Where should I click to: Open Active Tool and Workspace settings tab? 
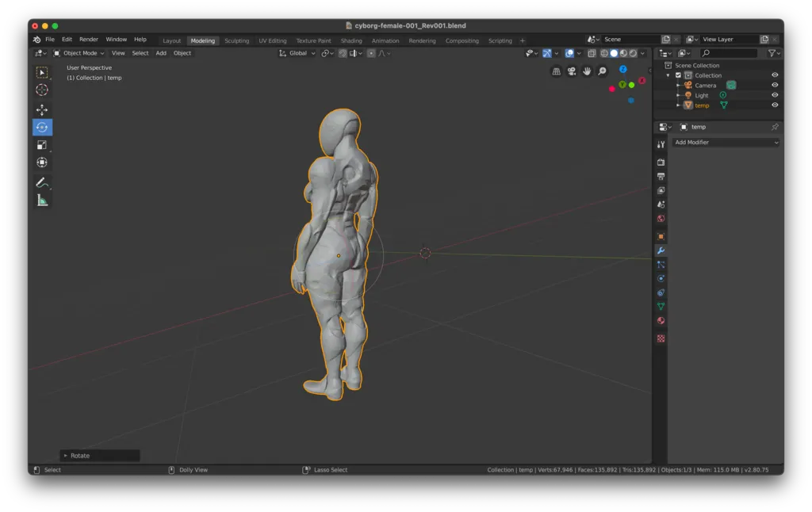point(661,144)
